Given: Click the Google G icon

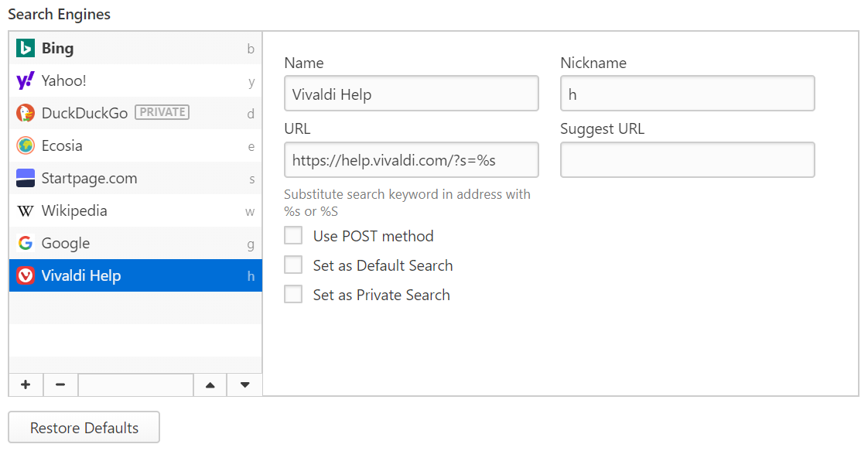Looking at the screenshot, I should [26, 243].
